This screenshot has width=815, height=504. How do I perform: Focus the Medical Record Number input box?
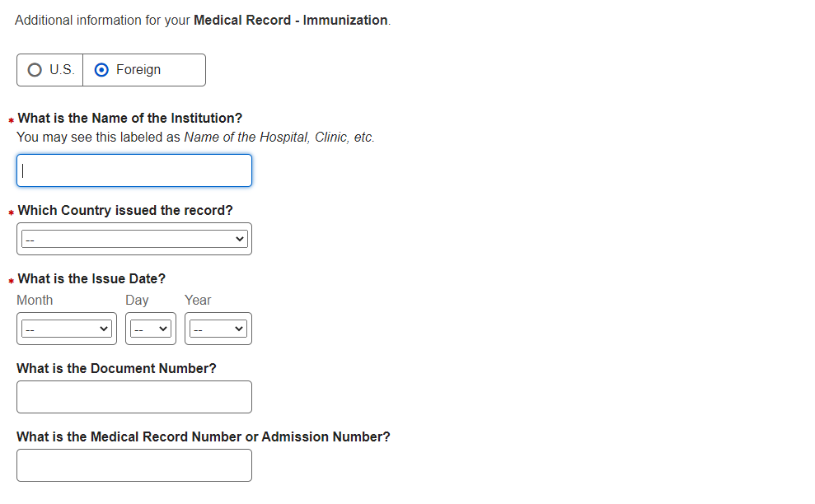(134, 465)
